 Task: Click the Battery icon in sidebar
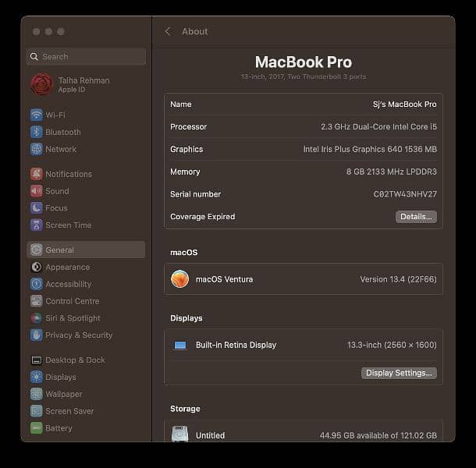point(37,428)
